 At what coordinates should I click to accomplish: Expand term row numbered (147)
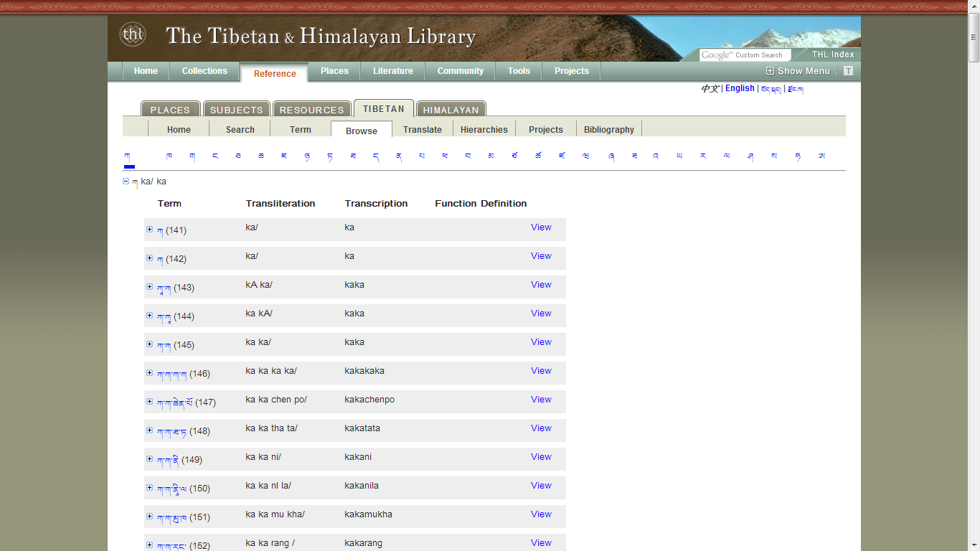point(149,402)
